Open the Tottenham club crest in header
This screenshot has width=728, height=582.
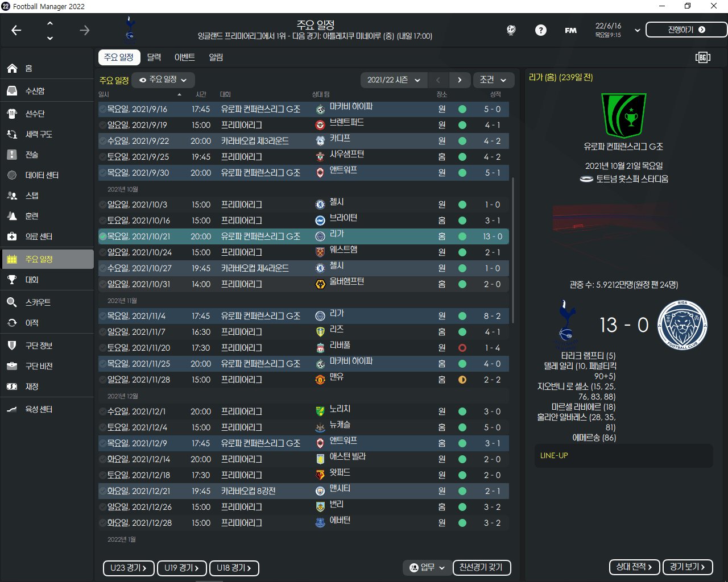click(x=130, y=30)
